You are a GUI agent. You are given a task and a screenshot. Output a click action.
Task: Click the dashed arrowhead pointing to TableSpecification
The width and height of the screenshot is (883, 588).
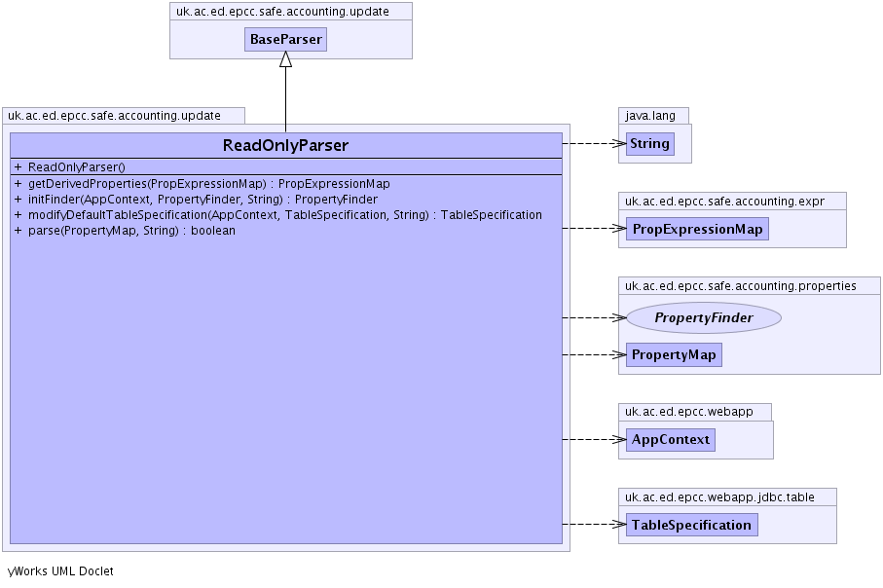pos(618,525)
